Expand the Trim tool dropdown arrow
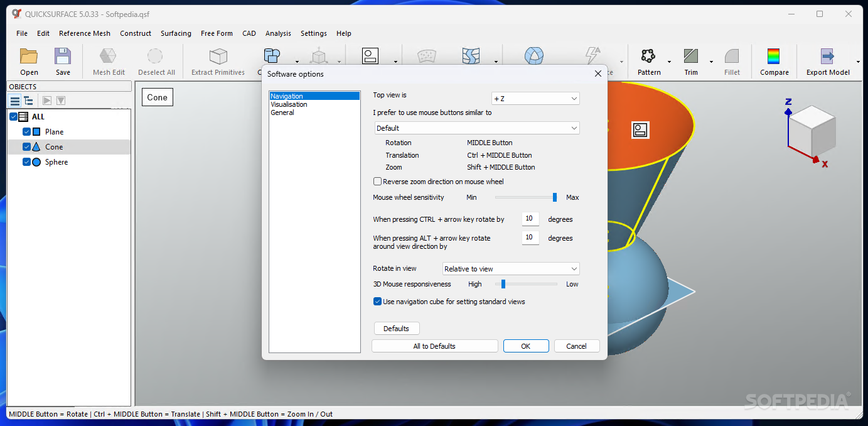The image size is (868, 426). click(711, 62)
